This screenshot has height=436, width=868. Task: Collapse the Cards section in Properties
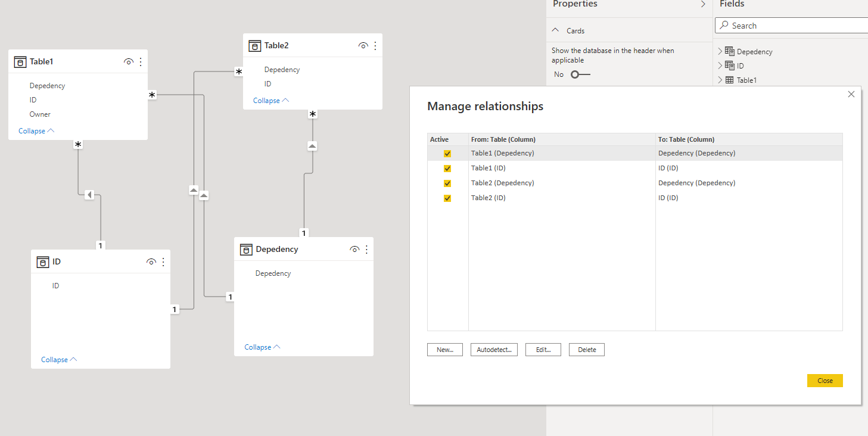click(555, 30)
